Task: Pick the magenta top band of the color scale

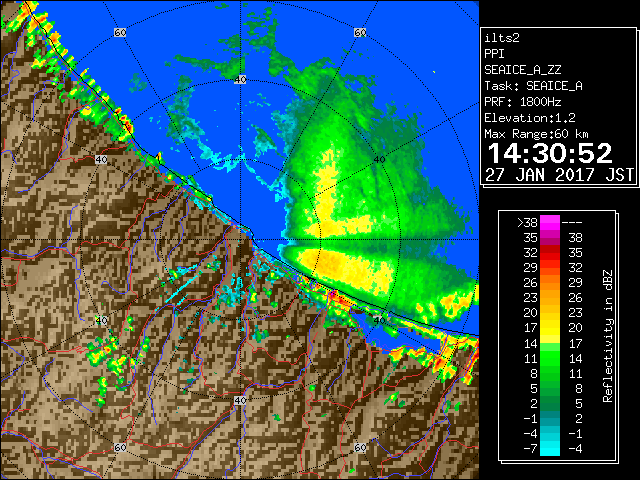Action: tap(550, 223)
